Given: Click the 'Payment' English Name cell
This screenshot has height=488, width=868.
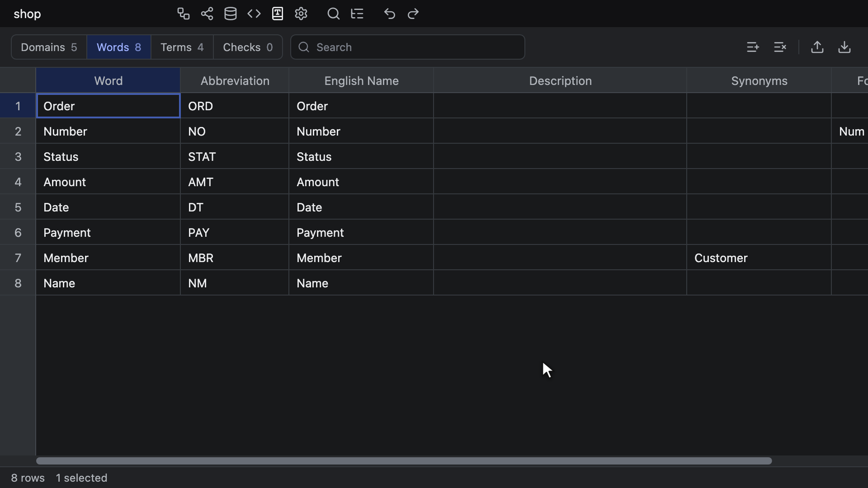Looking at the screenshot, I should pyautogui.click(x=361, y=232).
